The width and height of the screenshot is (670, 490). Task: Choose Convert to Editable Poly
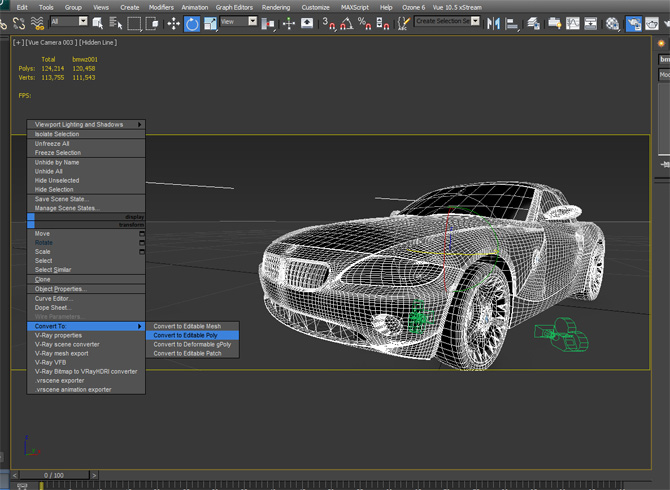pos(185,335)
